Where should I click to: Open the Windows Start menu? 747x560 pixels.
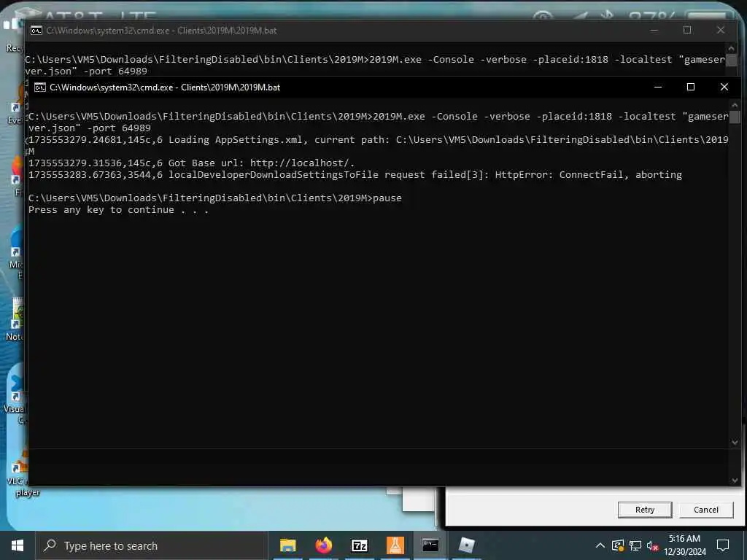click(18, 545)
